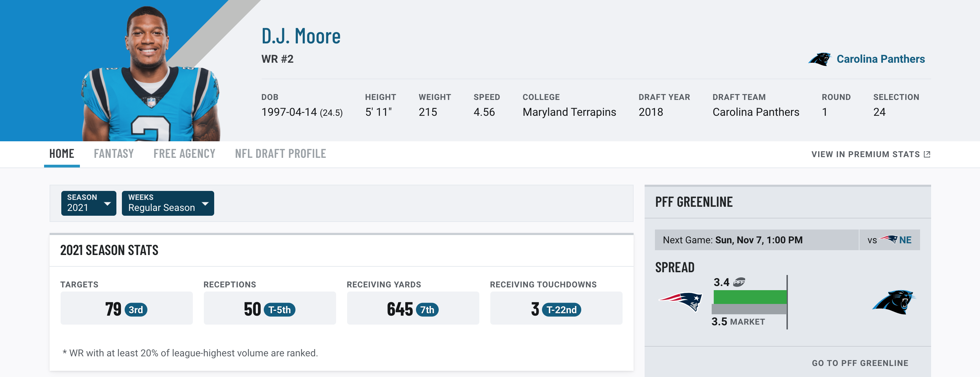Open the Season 2021 dropdown
The width and height of the screenshot is (980, 377).
[x=88, y=203]
